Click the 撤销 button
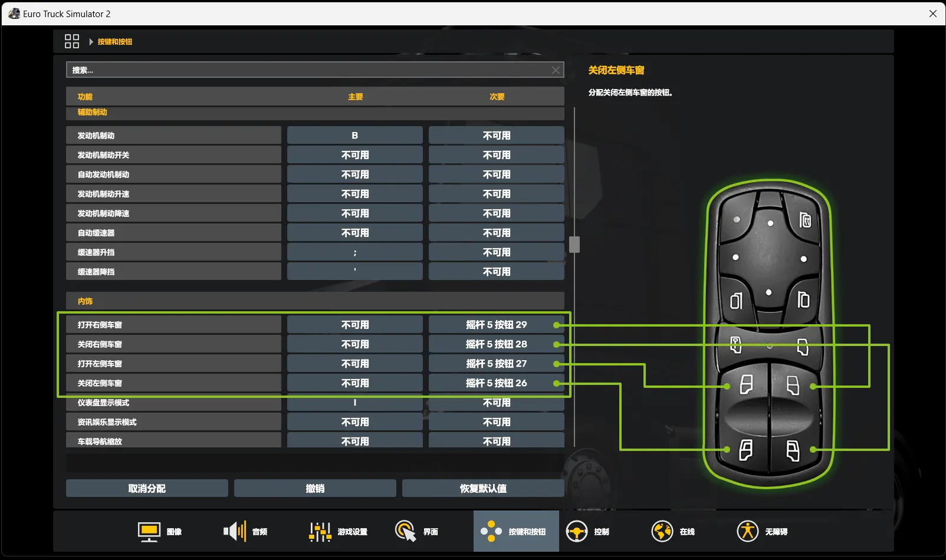Viewport: 946px width, 560px height. (x=315, y=488)
